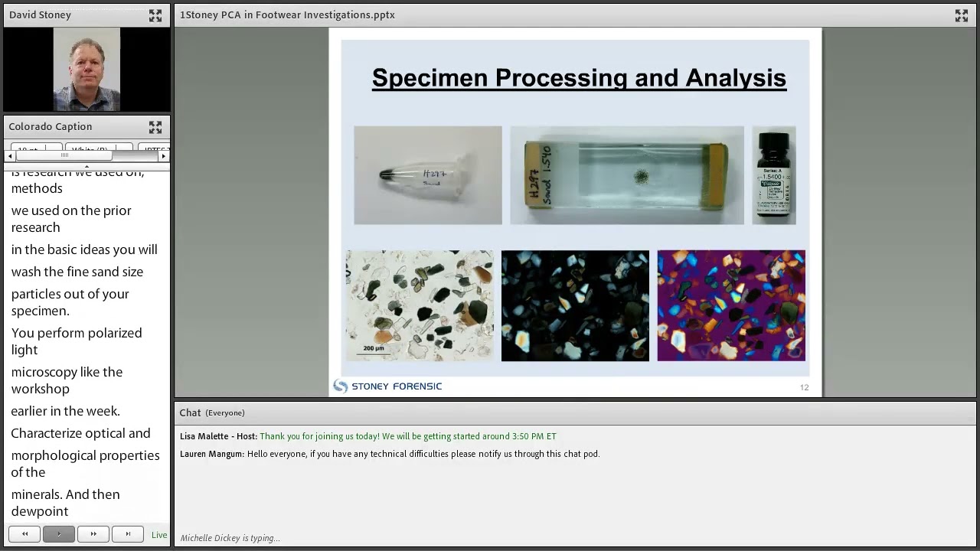This screenshot has height=551, width=980.
Task: Click the caption line 'methods'
Action: [x=37, y=188]
